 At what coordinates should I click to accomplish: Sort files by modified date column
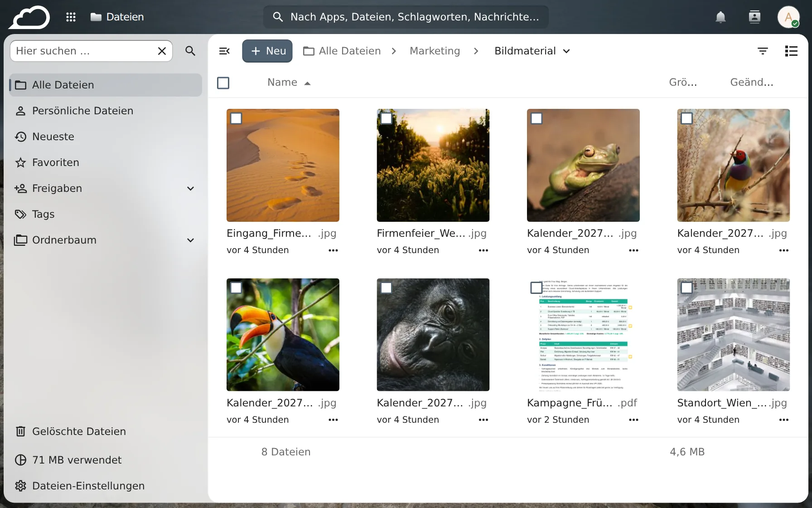(752, 83)
